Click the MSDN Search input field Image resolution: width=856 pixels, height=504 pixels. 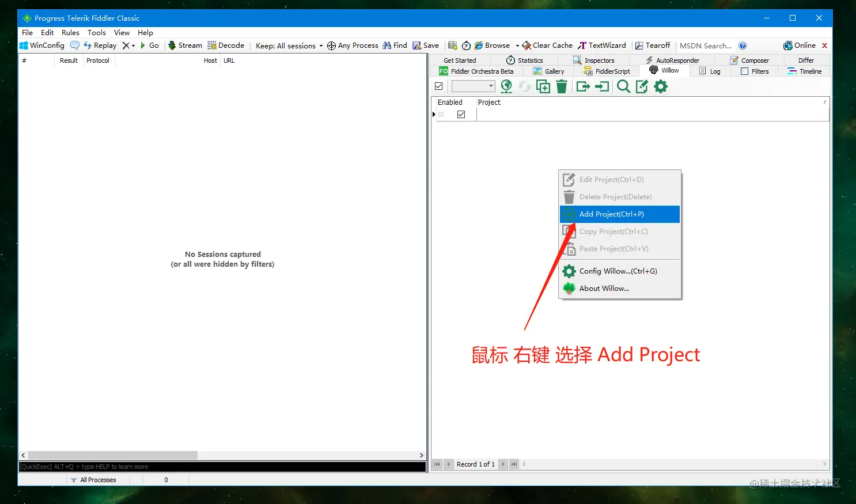click(706, 46)
